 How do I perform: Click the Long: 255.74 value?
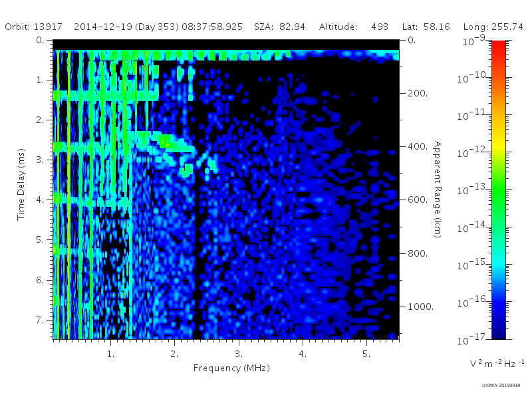coord(493,27)
